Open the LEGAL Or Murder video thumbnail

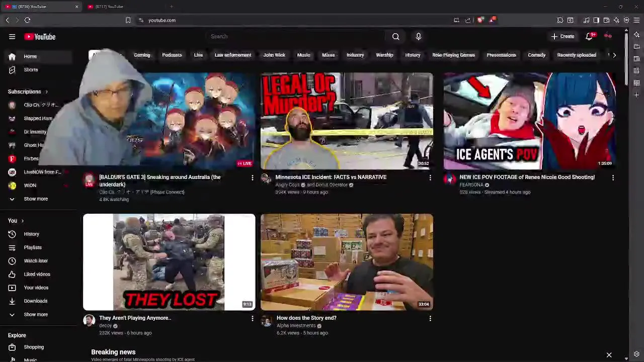click(347, 121)
